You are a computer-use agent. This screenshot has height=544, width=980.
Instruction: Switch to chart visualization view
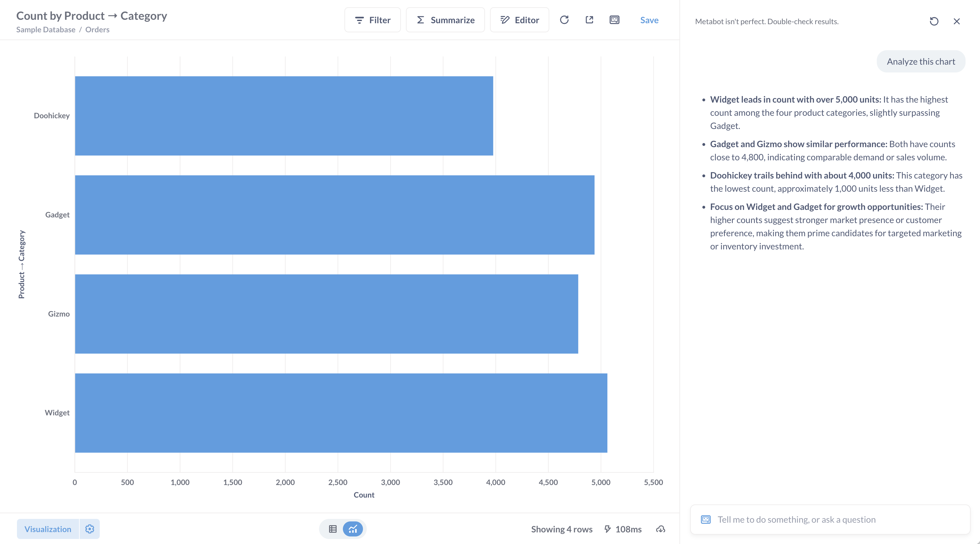click(x=353, y=529)
